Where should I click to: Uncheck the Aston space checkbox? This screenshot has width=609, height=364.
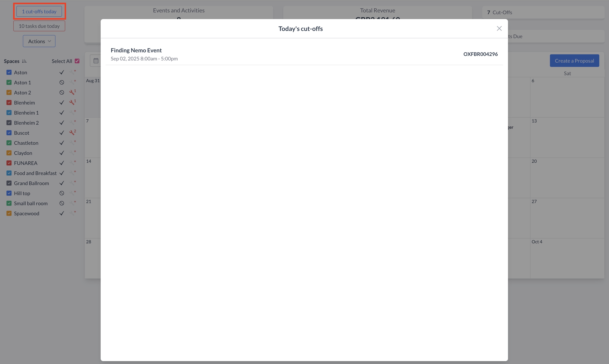coord(9,72)
